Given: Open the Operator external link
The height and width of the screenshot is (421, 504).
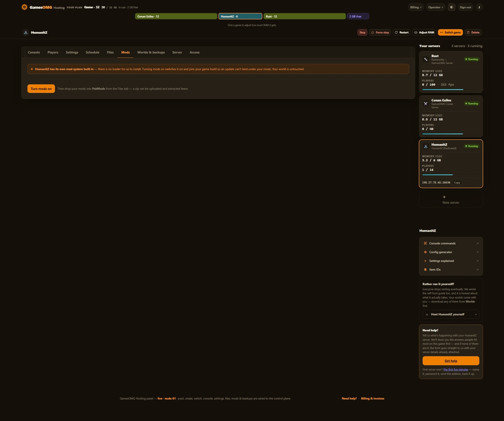Looking at the screenshot, I should 436,7.
